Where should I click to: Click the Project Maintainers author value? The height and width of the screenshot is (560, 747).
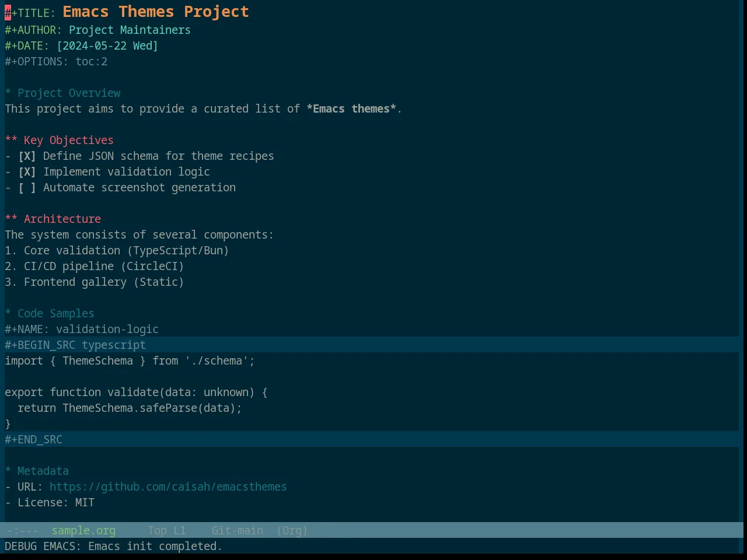coord(130,30)
